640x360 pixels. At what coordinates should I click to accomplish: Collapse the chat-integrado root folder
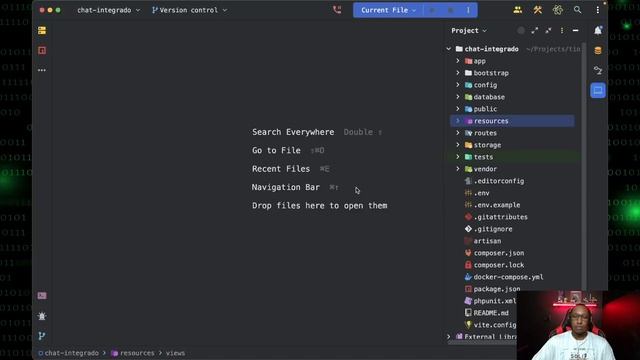pos(449,49)
